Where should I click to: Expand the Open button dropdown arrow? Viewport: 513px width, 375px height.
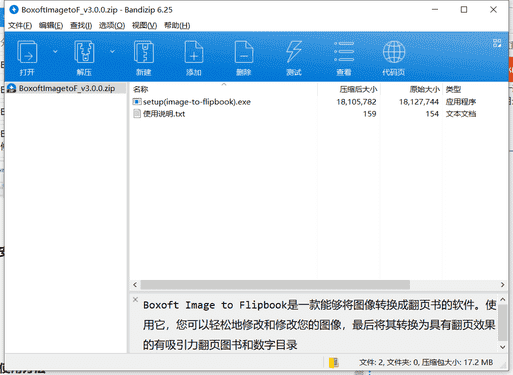[55, 52]
